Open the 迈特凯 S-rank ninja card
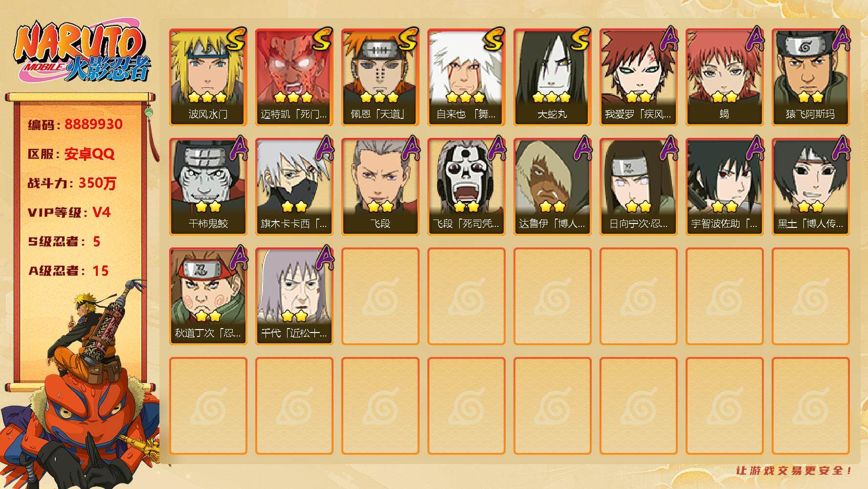 294,77
